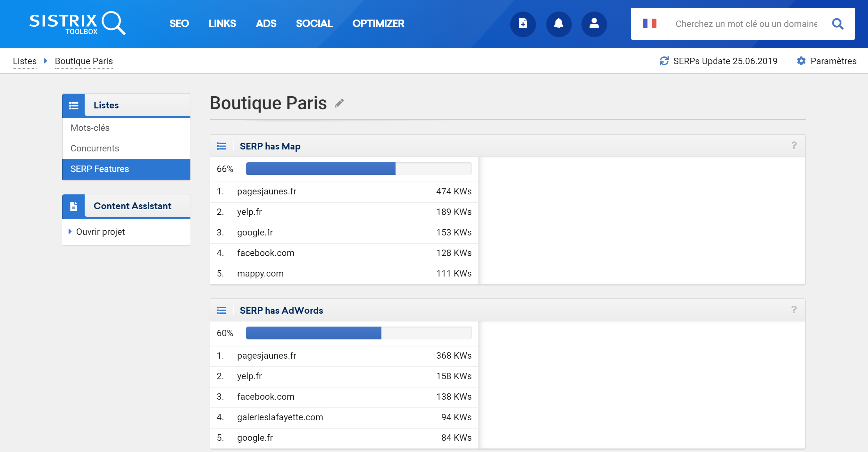Viewport: 868px width, 452px height.
Task: Click the Listes panel header title
Action: 106,105
